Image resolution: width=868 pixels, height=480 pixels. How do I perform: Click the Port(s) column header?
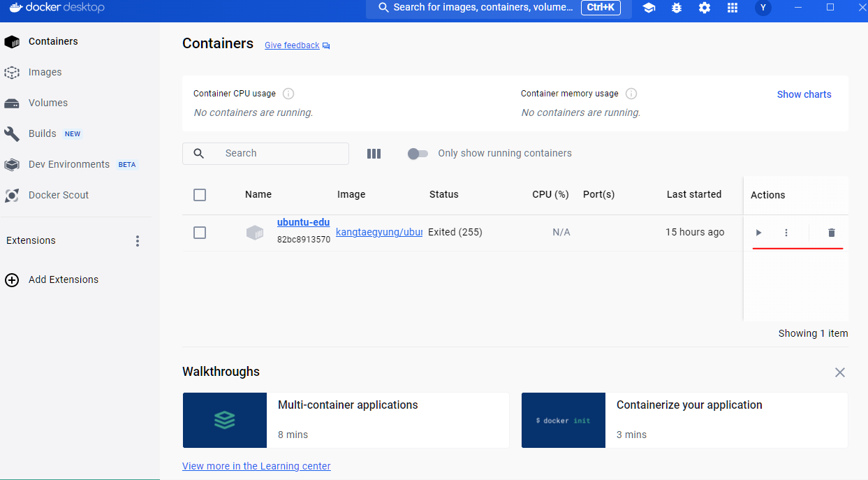pos(598,195)
